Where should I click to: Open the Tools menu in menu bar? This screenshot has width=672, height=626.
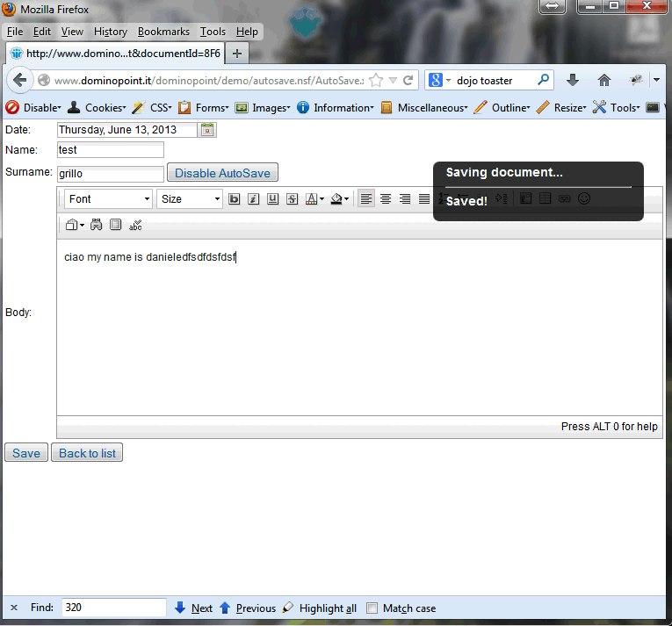click(x=213, y=32)
